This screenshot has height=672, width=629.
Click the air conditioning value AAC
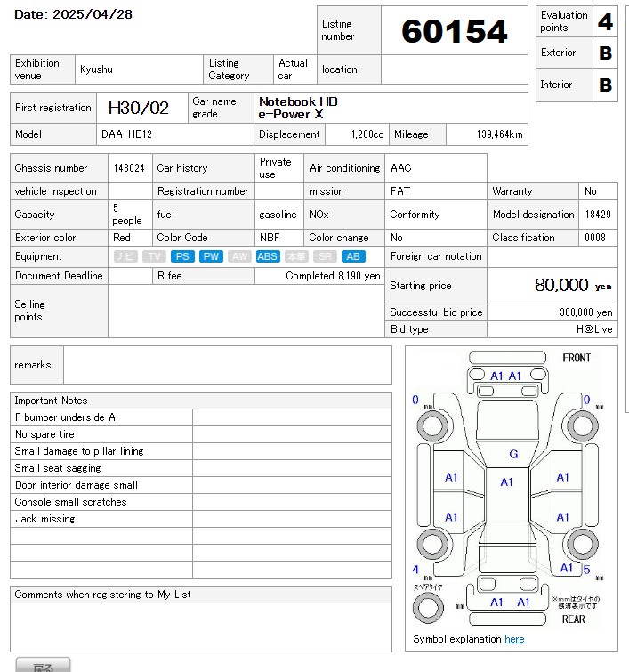pos(400,168)
